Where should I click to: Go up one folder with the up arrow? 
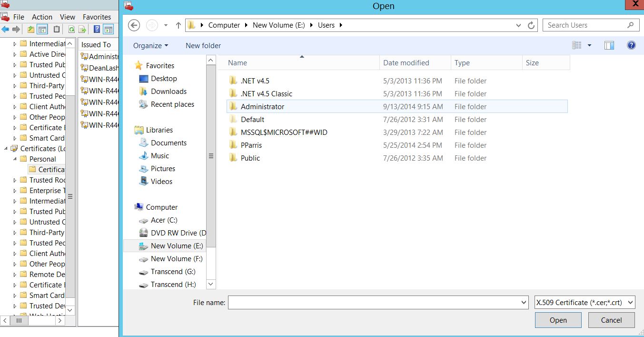point(178,25)
